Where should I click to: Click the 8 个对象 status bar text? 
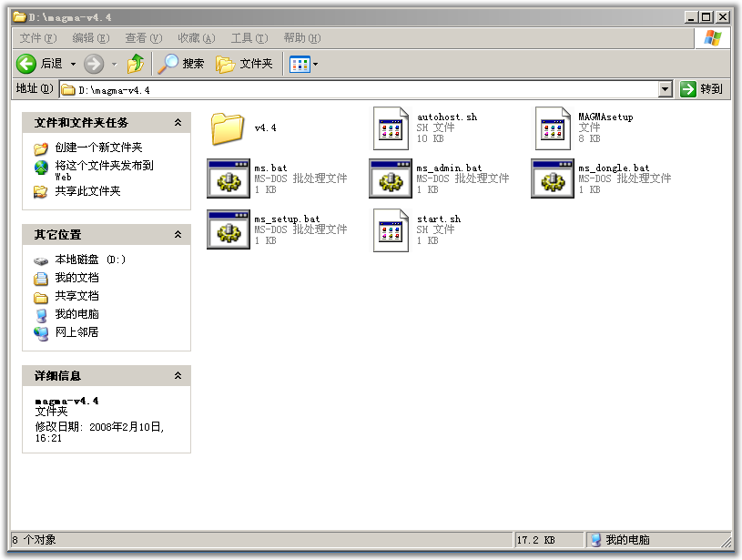pyautogui.click(x=34, y=540)
